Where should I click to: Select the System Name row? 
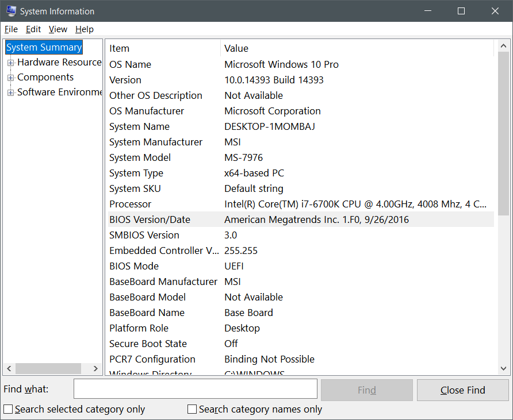coord(301,126)
